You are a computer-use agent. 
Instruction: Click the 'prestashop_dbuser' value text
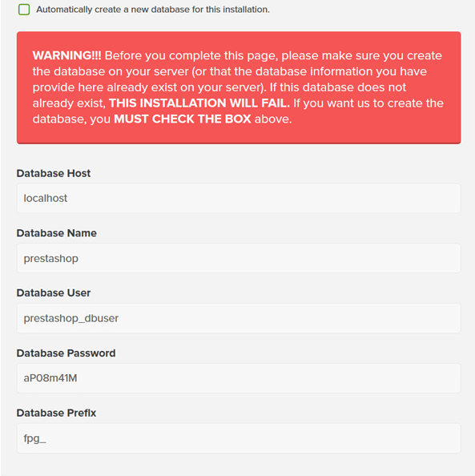coord(71,318)
